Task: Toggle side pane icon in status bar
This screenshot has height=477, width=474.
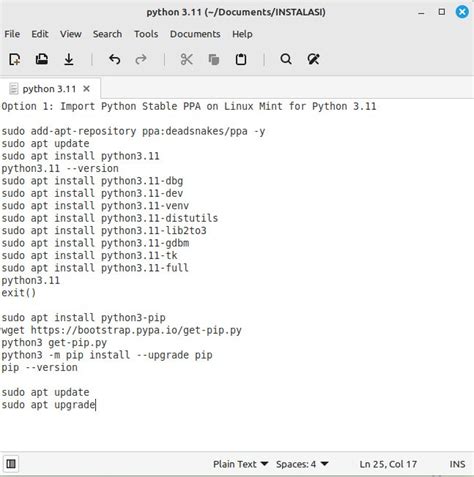Action: 11,464
